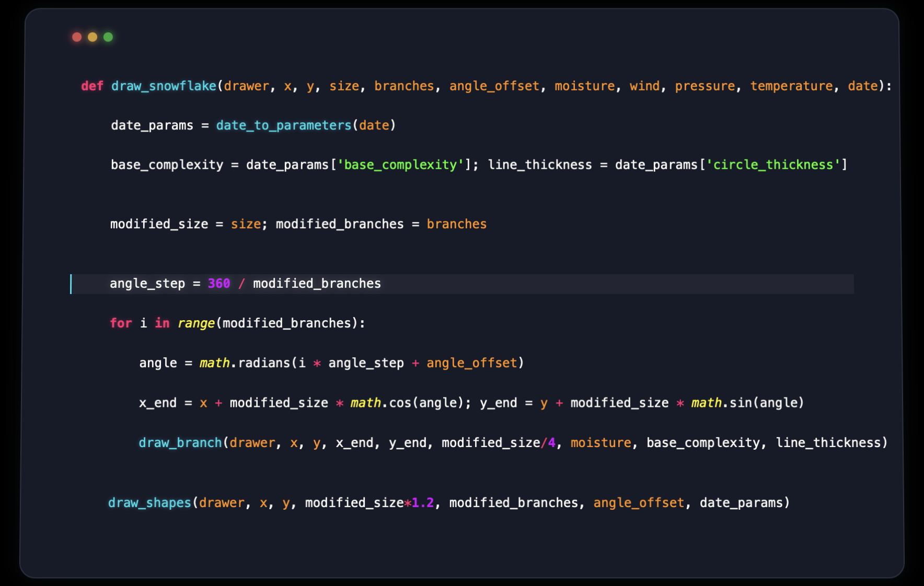Click the 'circle_thickness' string literal
Image resolution: width=924 pixels, height=586 pixels.
(773, 165)
